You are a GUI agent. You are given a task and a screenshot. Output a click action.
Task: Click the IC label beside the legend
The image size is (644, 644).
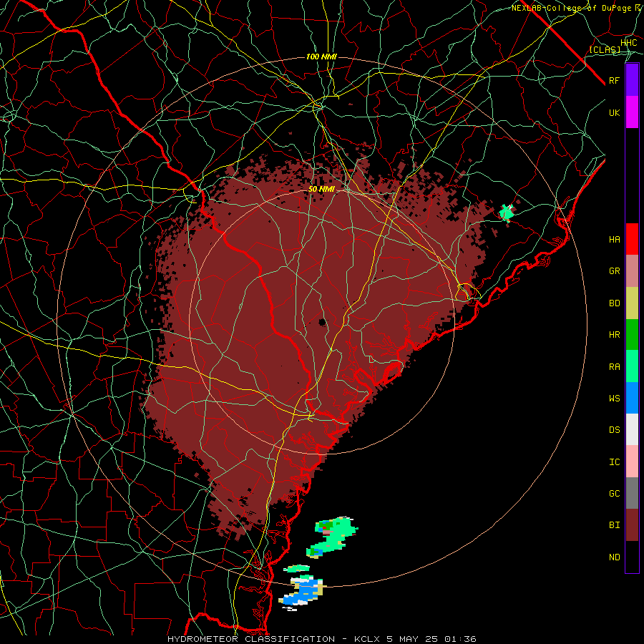coord(615,462)
